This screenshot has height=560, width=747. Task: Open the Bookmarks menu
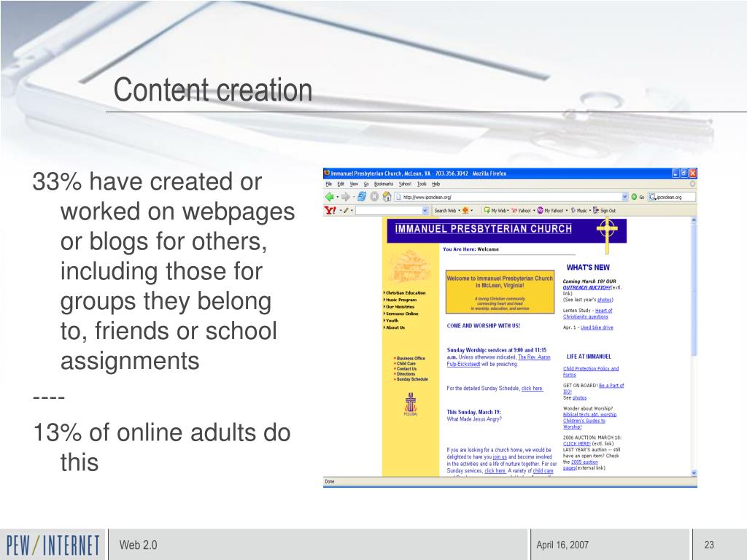pos(384,184)
